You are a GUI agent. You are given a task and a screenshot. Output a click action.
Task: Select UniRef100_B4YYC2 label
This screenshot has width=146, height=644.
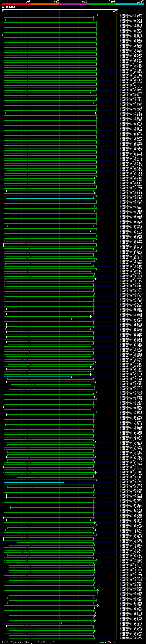(131, 387)
